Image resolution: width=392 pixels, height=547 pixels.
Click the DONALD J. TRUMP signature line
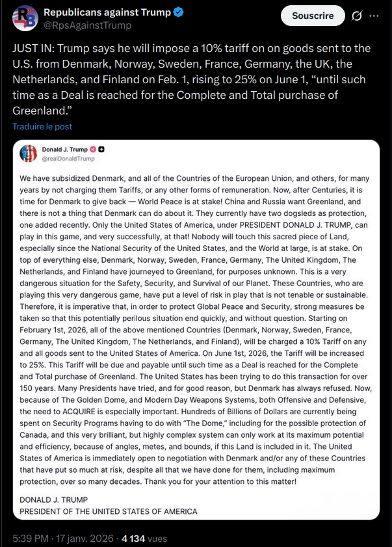coord(54,500)
